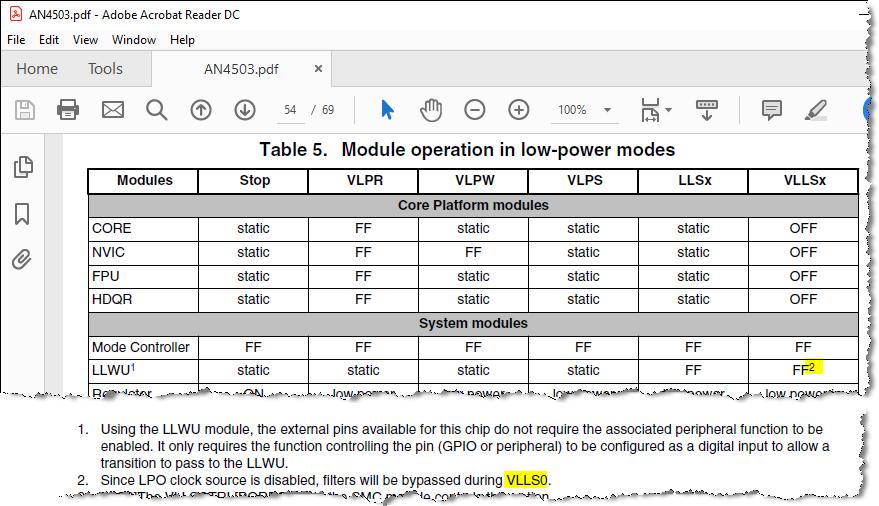The height and width of the screenshot is (506, 879).
Task: Open fit page options dropdown arrow
Action: point(668,110)
